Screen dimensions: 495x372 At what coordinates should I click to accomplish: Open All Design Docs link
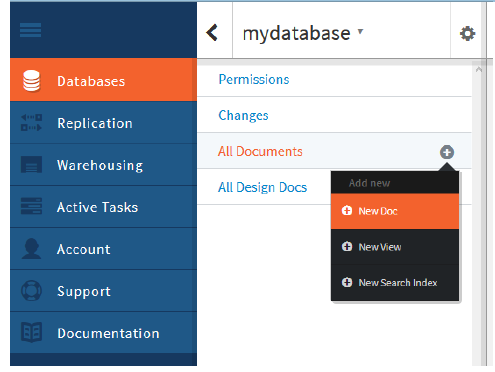click(262, 187)
